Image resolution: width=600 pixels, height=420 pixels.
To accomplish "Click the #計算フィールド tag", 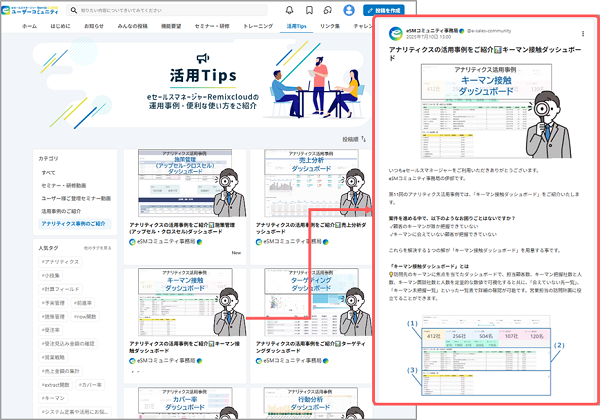I will click(x=60, y=289).
